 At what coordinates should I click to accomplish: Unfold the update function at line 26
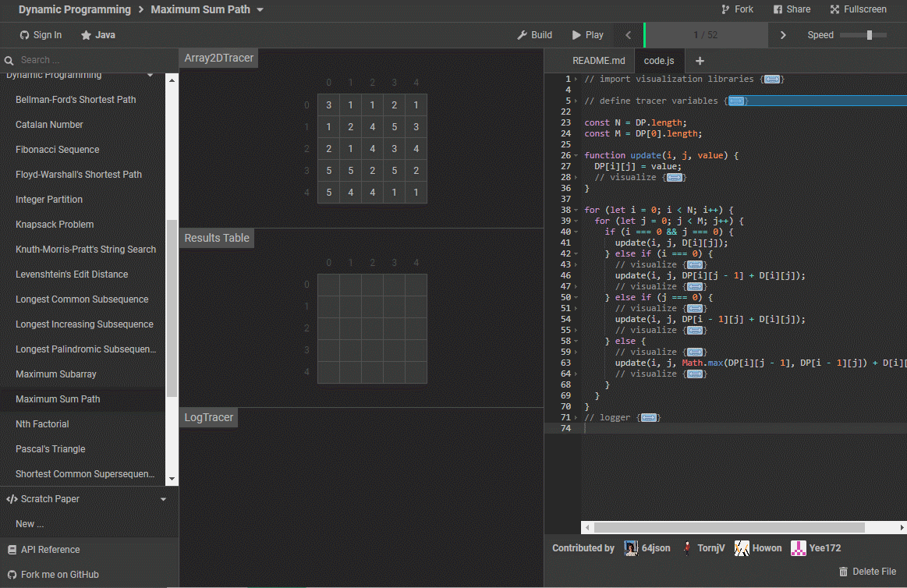pyautogui.click(x=576, y=156)
